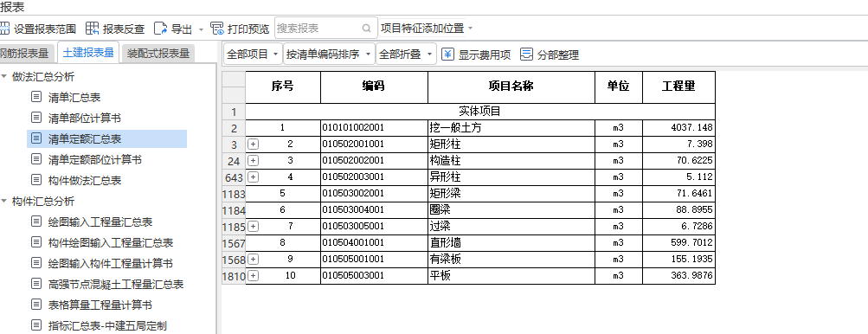This screenshot has height=334, width=868.
Task: Click the 编码 column header
Action: [374, 87]
